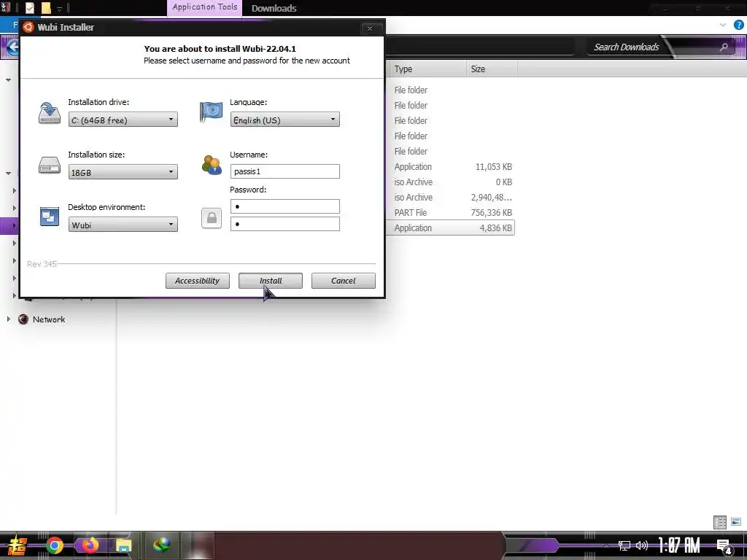
Task: Click the Username input field
Action: coord(285,171)
